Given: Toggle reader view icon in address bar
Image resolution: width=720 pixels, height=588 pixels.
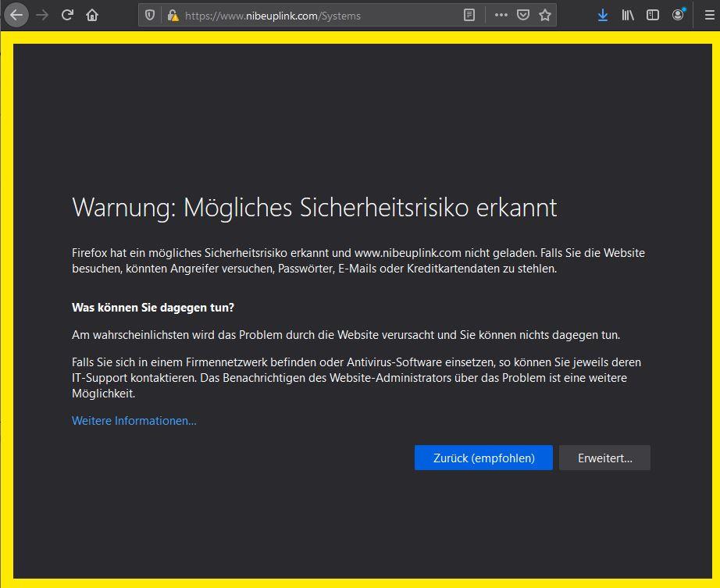Looking at the screenshot, I should [x=469, y=15].
